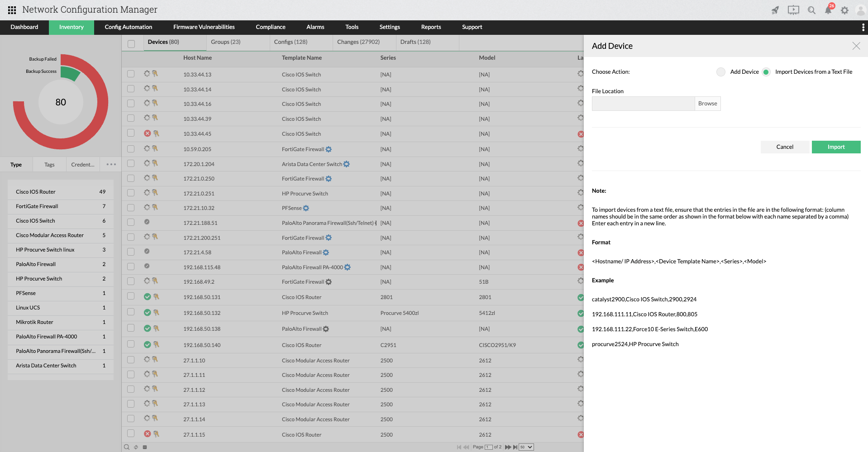
Task: Check the box for device 192.168.49.2
Action: coord(131,281)
